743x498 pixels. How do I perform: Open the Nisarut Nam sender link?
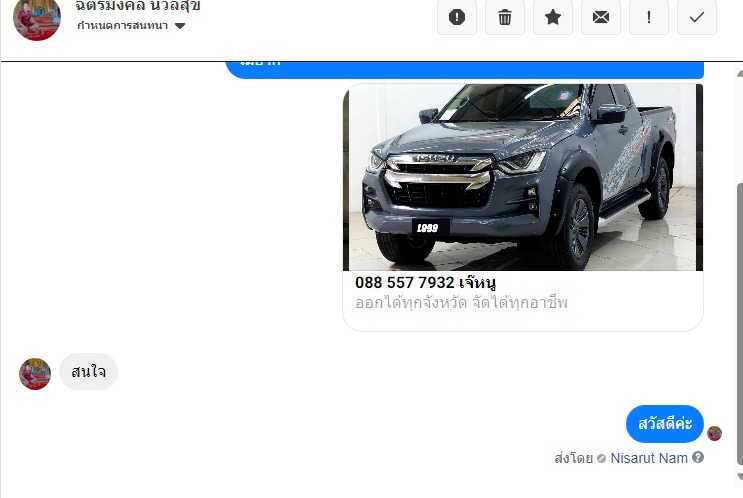[649, 458]
